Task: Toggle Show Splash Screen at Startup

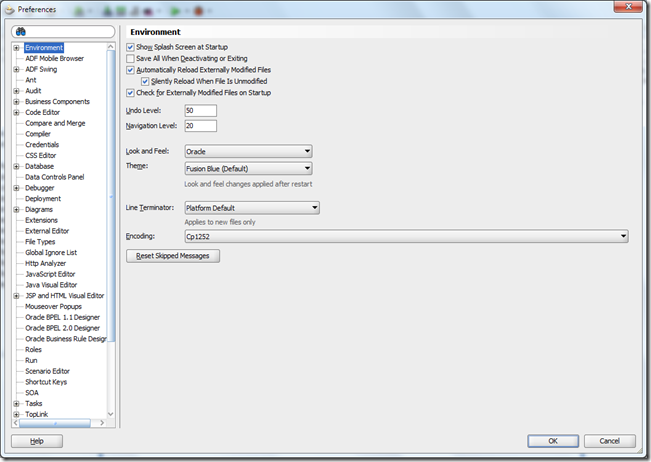Action: 130,47
